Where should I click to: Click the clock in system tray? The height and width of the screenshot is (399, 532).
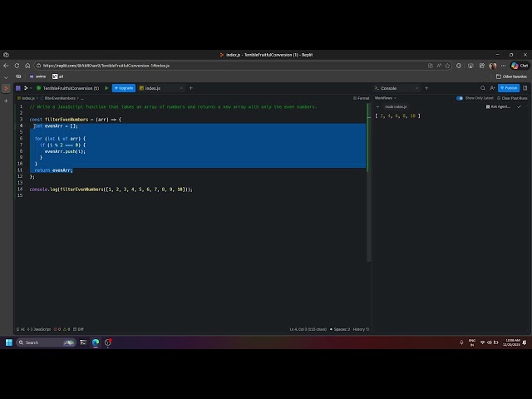pos(511,342)
